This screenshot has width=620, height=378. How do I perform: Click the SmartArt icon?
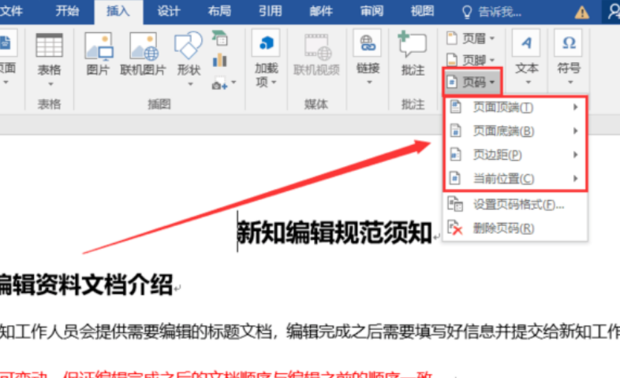click(219, 38)
